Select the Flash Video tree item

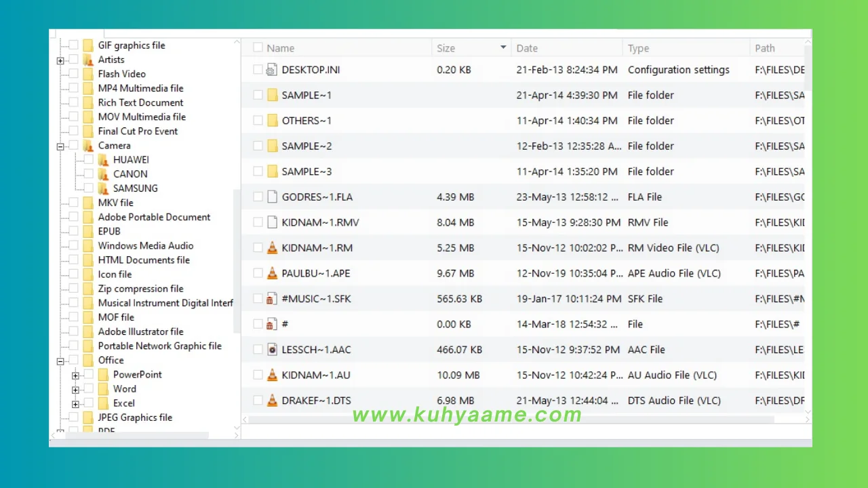pyautogui.click(x=121, y=74)
